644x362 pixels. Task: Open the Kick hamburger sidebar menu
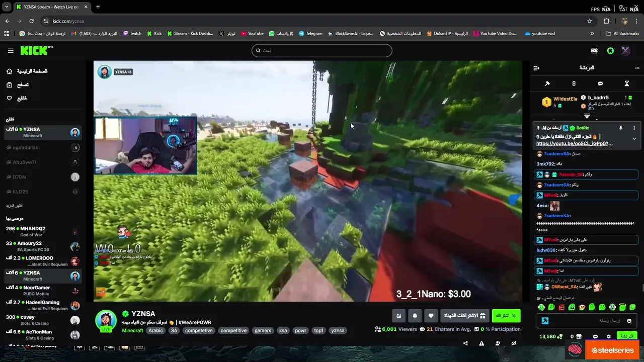pyautogui.click(x=11, y=51)
